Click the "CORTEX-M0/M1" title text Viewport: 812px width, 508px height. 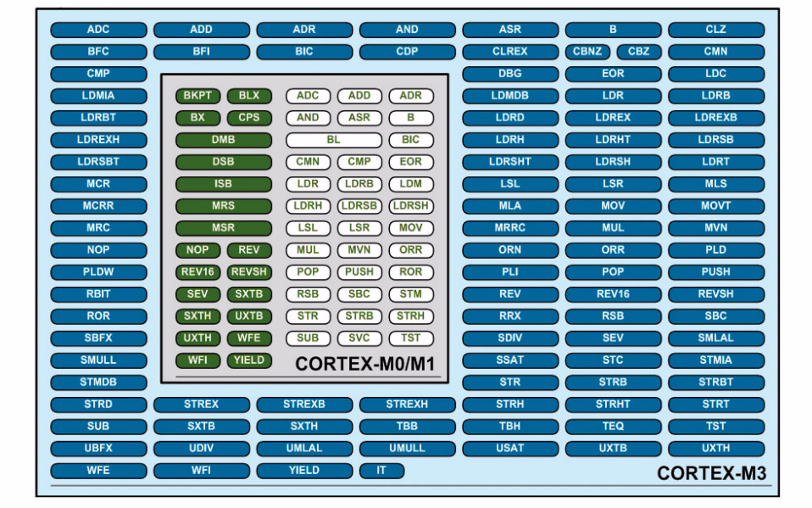point(365,364)
